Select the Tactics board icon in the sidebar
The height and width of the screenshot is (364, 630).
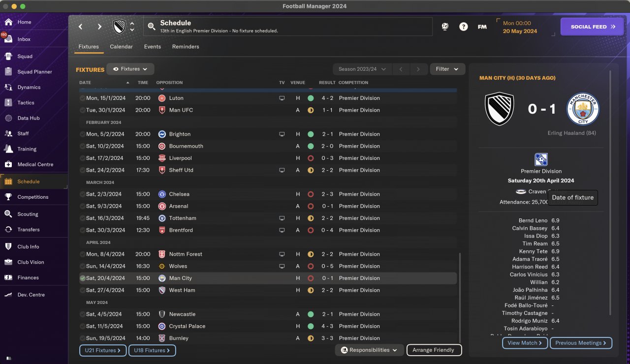8,103
